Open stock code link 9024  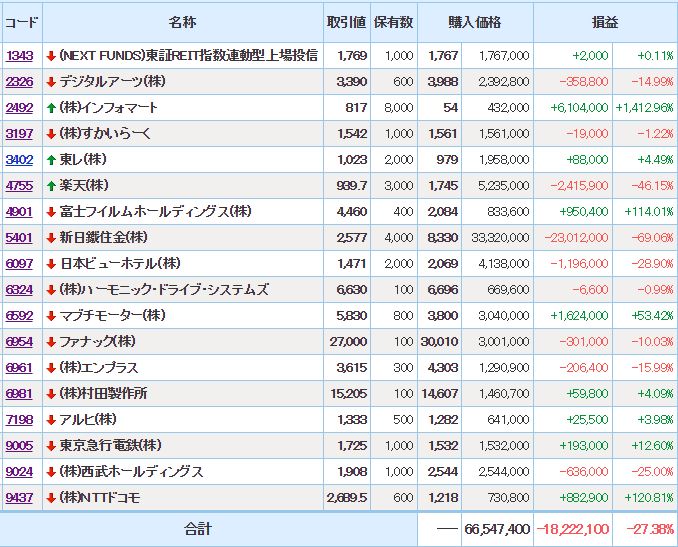[x=19, y=472]
